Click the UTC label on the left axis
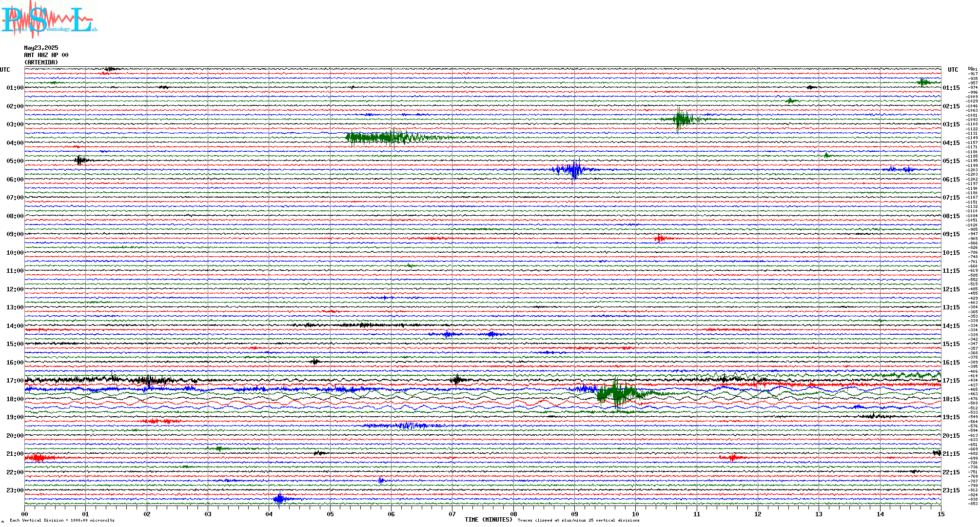This screenshot has height=527, width=980. [5, 70]
